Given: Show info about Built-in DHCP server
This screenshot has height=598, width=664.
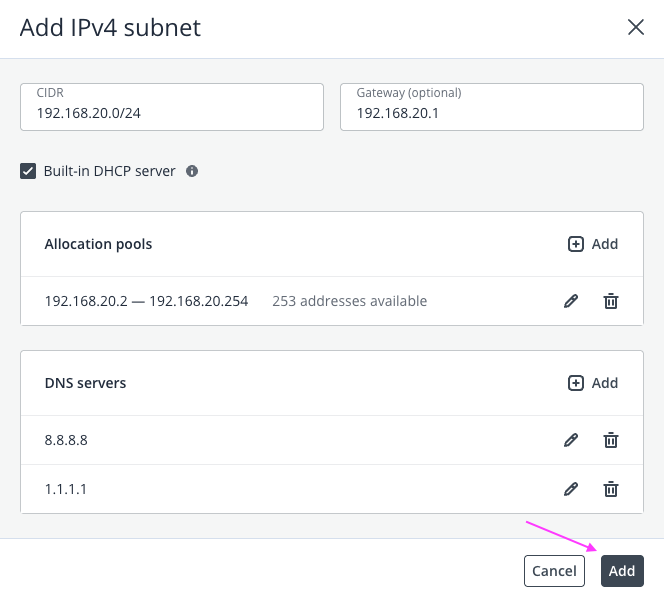Looking at the screenshot, I should point(192,171).
